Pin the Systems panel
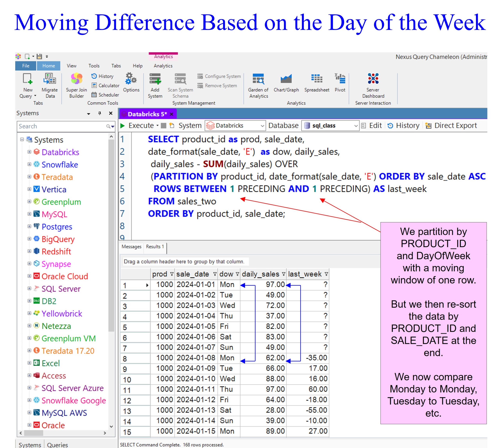Viewport: 500px width, 448px height. coord(99,113)
